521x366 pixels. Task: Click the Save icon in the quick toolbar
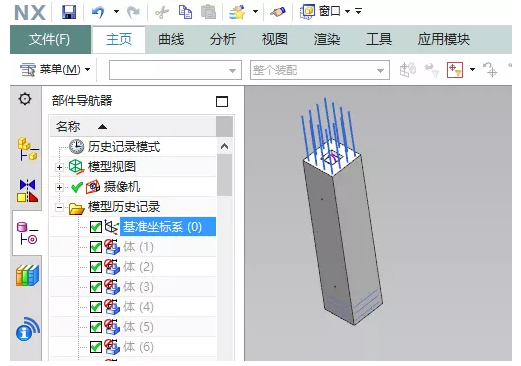[x=69, y=12]
